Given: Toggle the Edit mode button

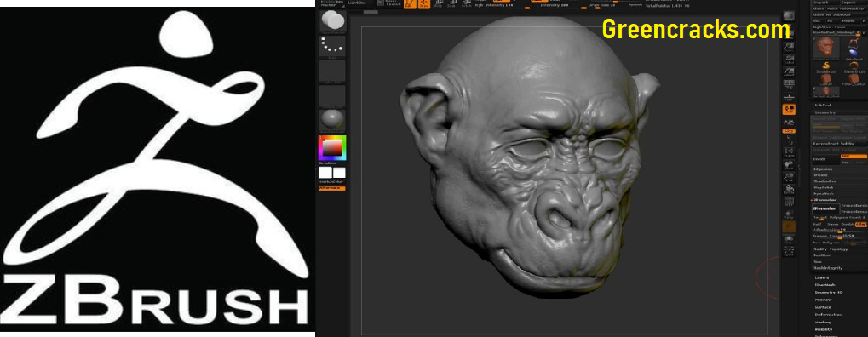Looking at the screenshot, I should coord(410,3).
